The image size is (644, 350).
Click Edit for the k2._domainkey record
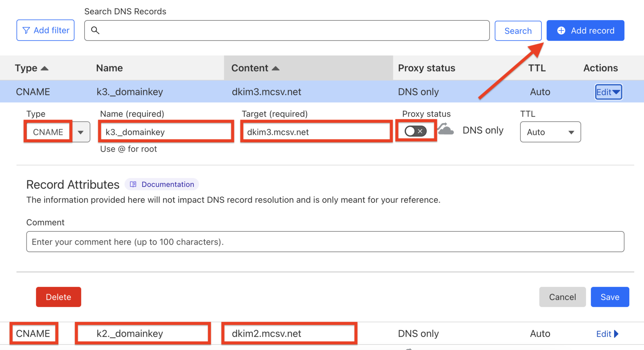(x=605, y=334)
